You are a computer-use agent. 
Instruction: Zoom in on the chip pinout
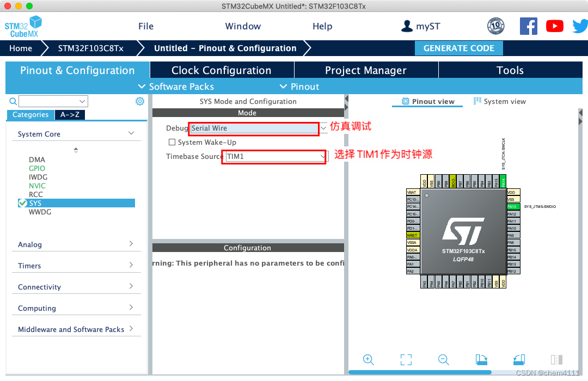pyautogui.click(x=369, y=359)
